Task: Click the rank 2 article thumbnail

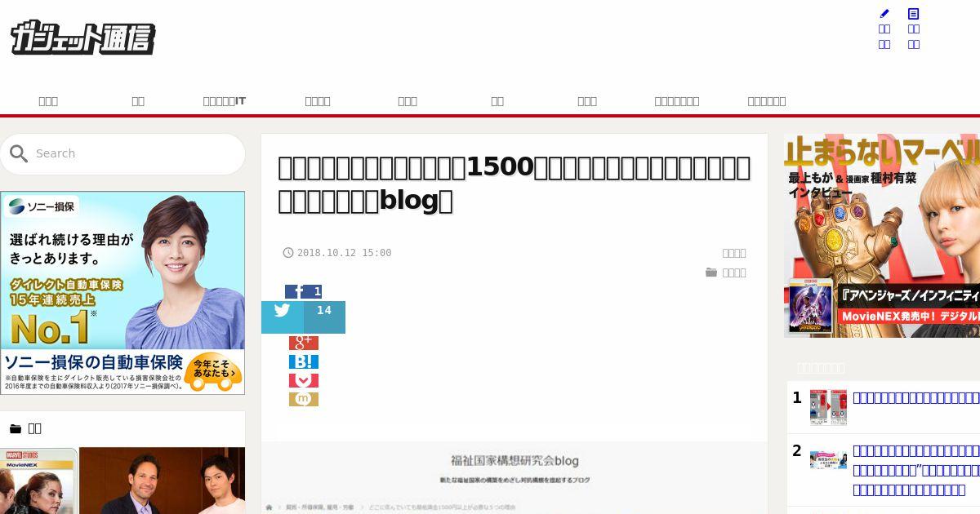Action: 828,459
